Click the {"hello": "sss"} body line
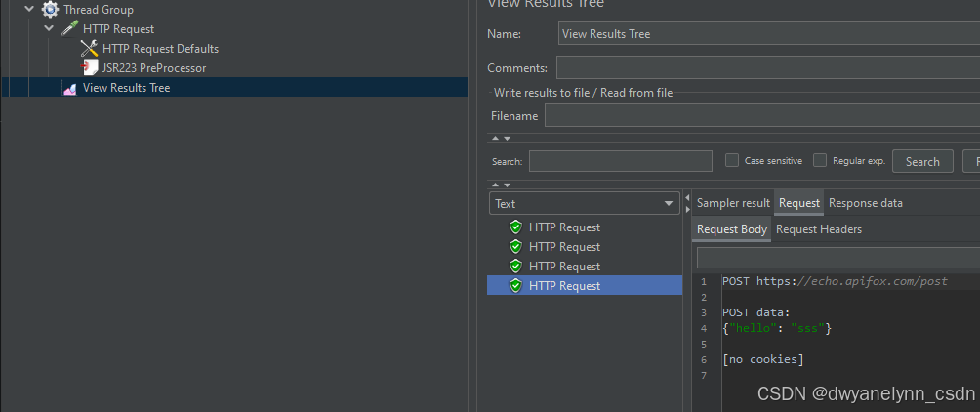The image size is (980, 412). tap(777, 328)
